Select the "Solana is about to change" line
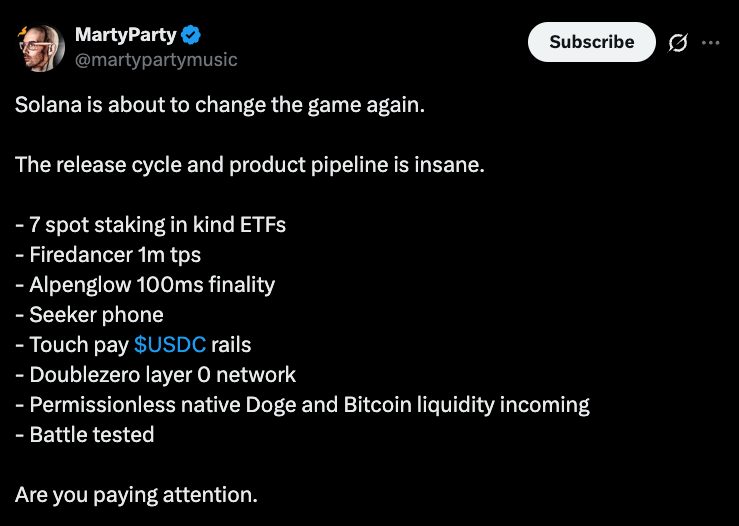The width and height of the screenshot is (739, 526). [220, 105]
